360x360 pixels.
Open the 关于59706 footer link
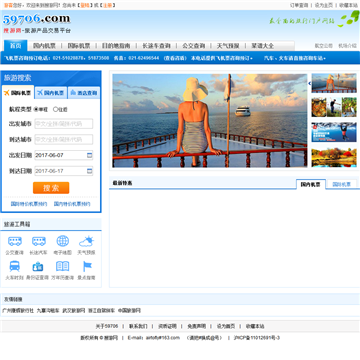point(107,326)
